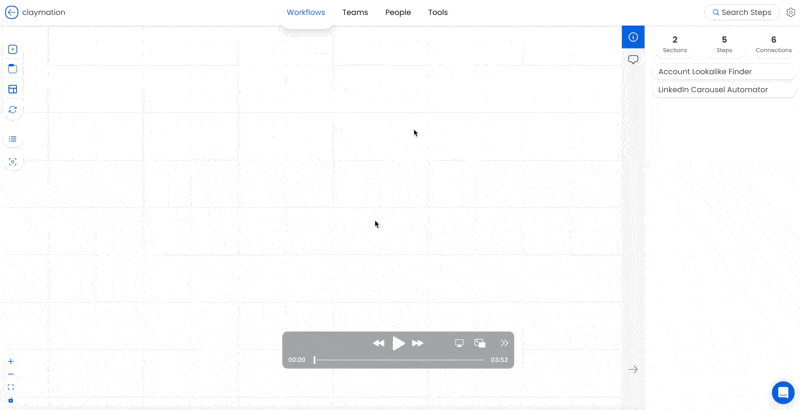Click the 5 Steps counter
800x410 pixels.
[x=724, y=44]
